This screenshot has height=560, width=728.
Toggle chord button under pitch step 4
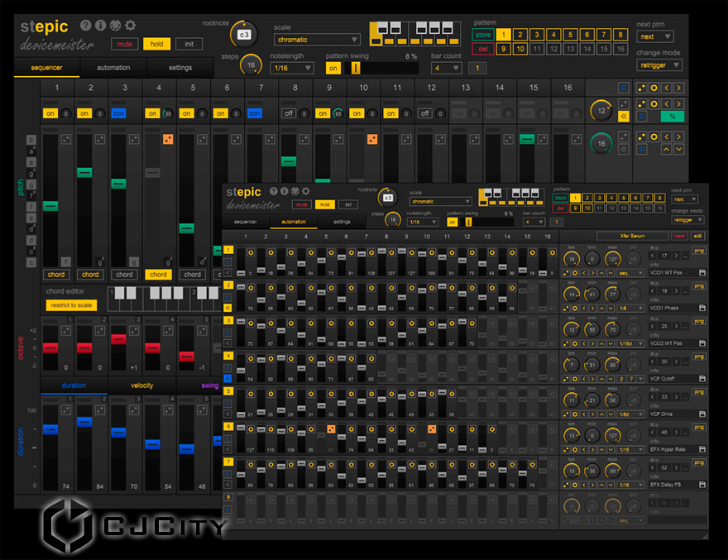158,275
